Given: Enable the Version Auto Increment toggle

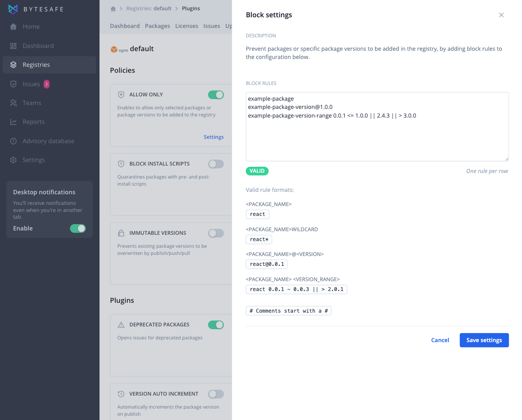Looking at the screenshot, I should pyautogui.click(x=216, y=394).
